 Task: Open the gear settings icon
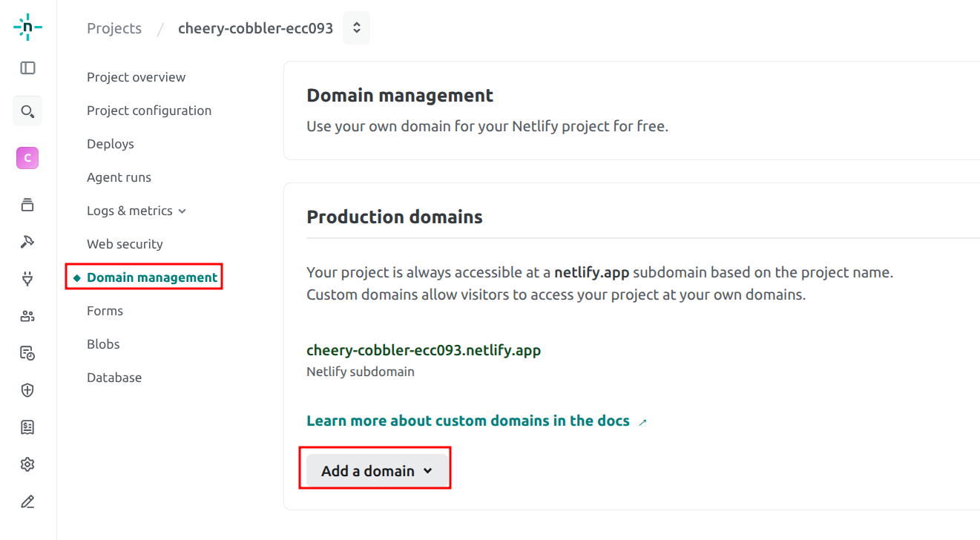click(27, 464)
